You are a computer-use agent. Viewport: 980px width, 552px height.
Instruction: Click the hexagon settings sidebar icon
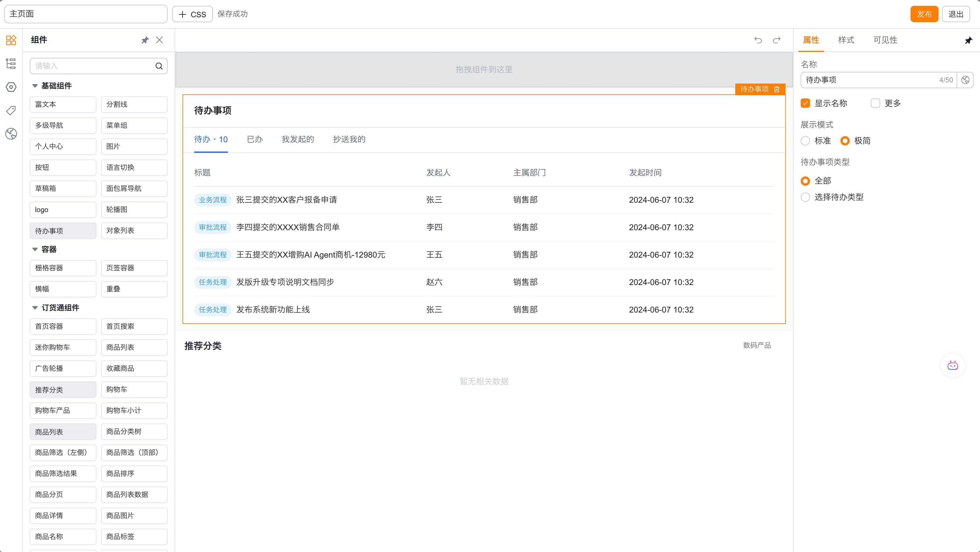pyautogui.click(x=11, y=87)
